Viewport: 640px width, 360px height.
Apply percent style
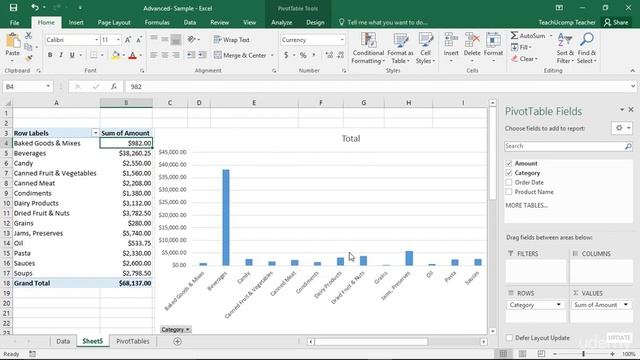click(x=303, y=55)
